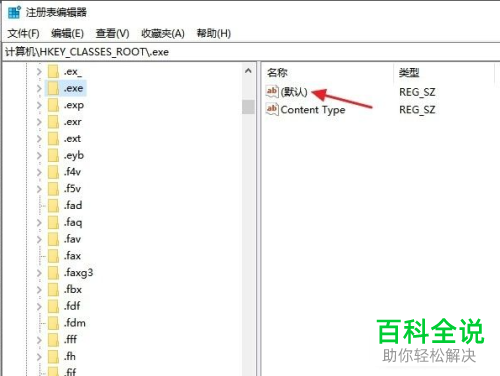
Task: Select the .exp tree key label
Action: pos(74,105)
